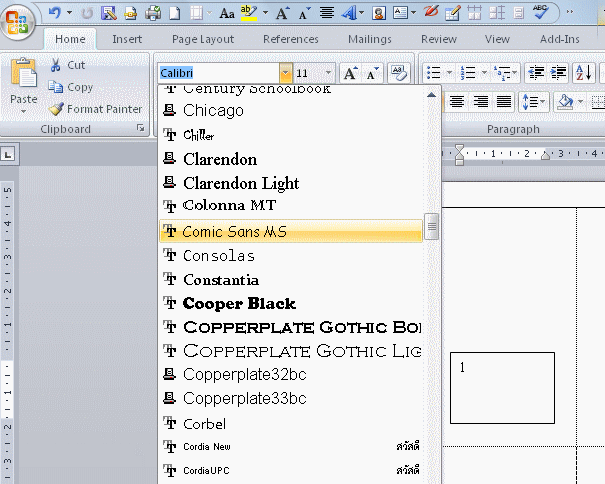The height and width of the screenshot is (484, 605).
Task: Click the WordArt icon
Action: [x=349, y=13]
